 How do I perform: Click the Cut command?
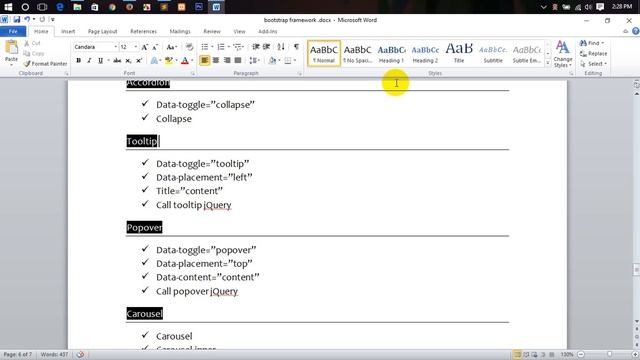click(x=32, y=43)
